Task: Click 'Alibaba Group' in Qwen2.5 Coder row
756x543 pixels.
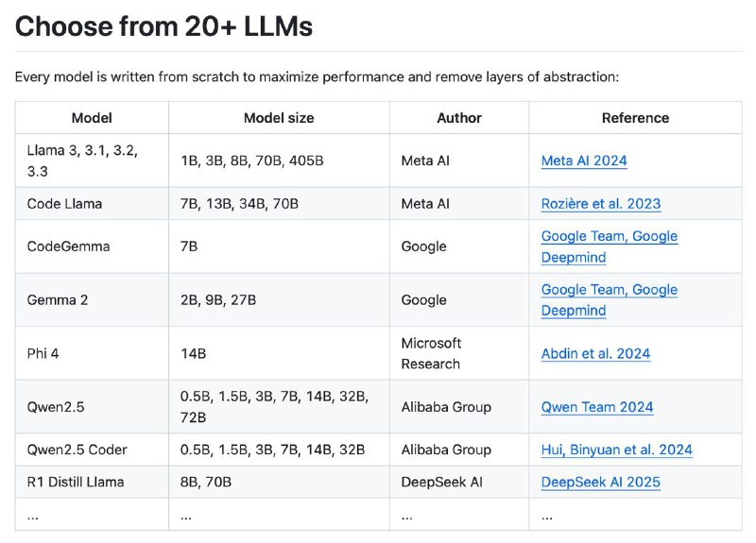Action: [x=446, y=450]
